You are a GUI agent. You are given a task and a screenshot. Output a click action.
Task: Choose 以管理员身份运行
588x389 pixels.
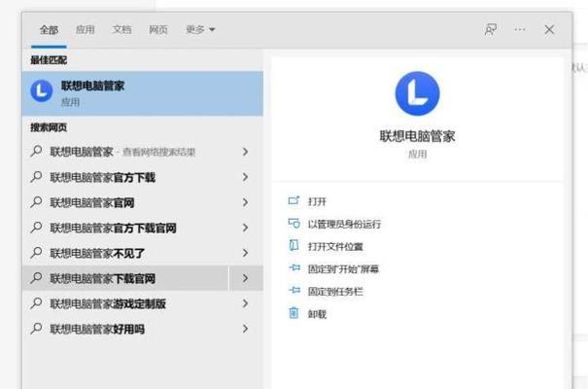344,224
